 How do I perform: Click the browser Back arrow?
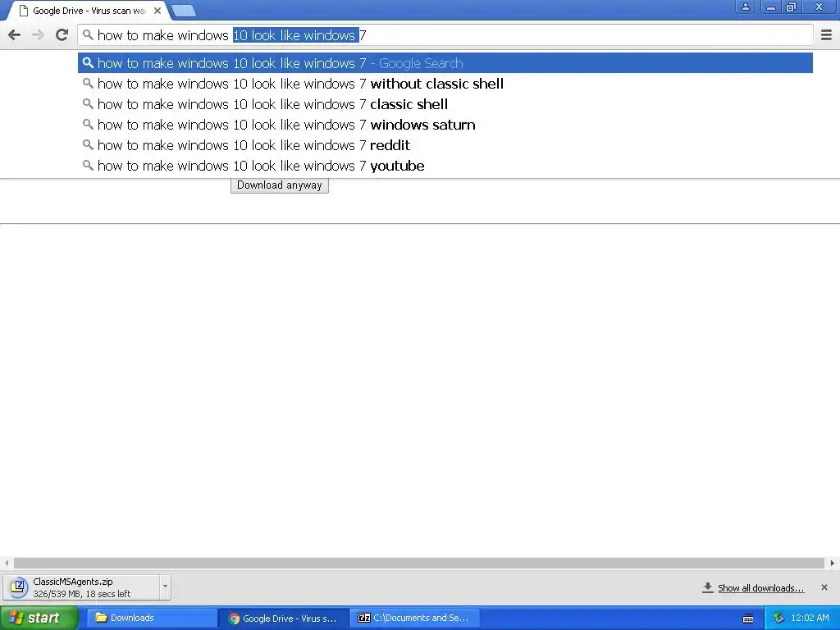[x=15, y=35]
